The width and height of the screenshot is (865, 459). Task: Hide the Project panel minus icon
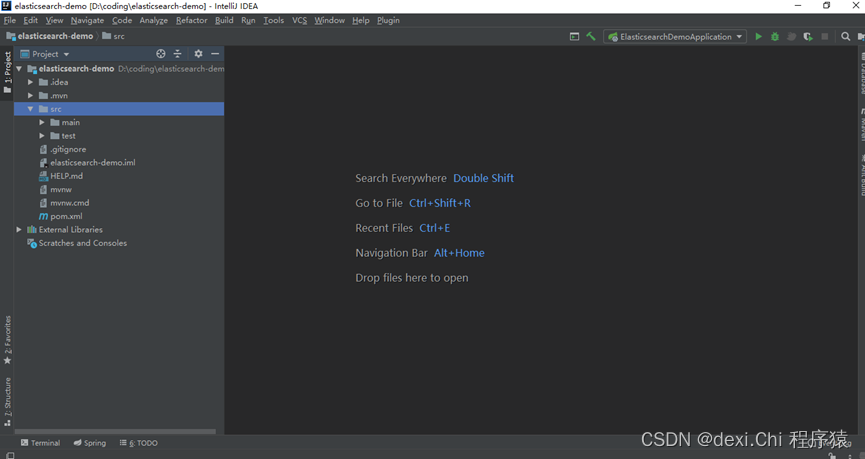click(215, 54)
